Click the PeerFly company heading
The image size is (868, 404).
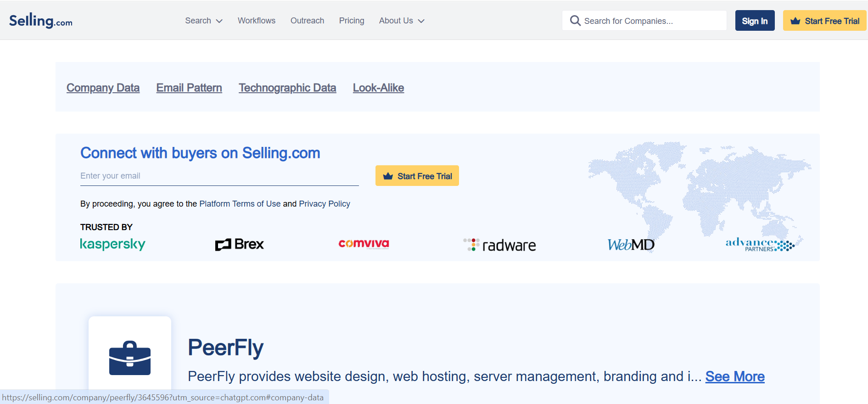pos(226,348)
